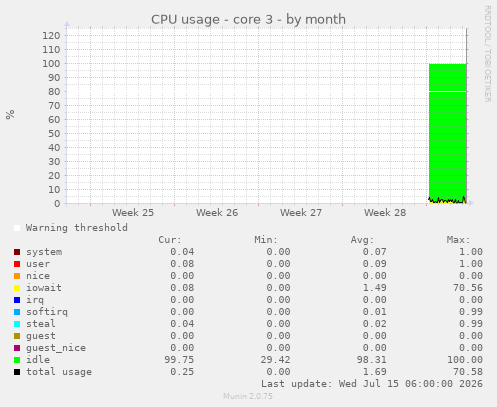Click the system average value 0.07
The width and height of the screenshot is (497, 407).
374,252
